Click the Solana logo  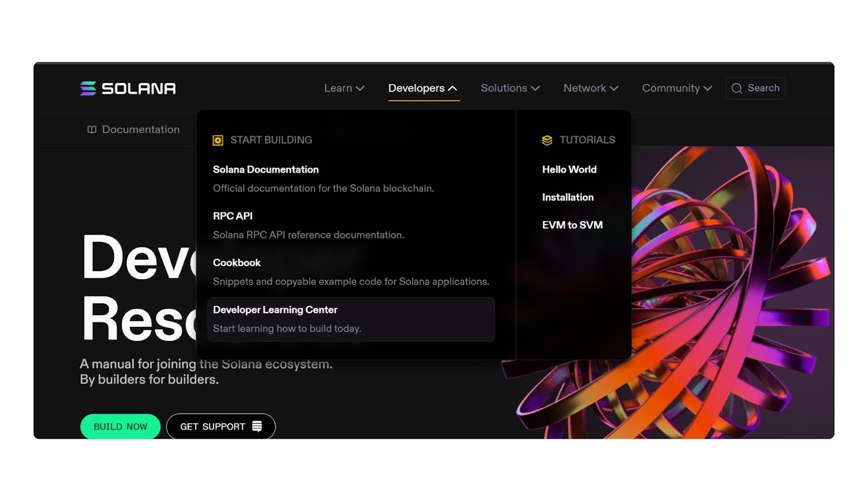click(127, 88)
